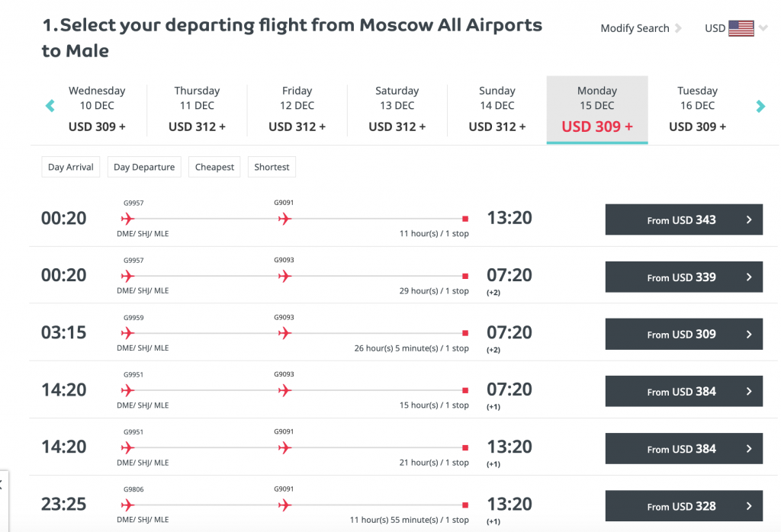The width and height of the screenshot is (781, 532).
Task: Open the USD currency dropdown arrow
Action: (x=763, y=28)
